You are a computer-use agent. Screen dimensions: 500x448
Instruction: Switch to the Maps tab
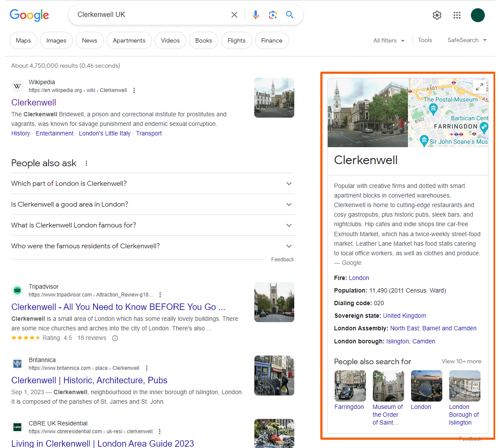point(23,40)
